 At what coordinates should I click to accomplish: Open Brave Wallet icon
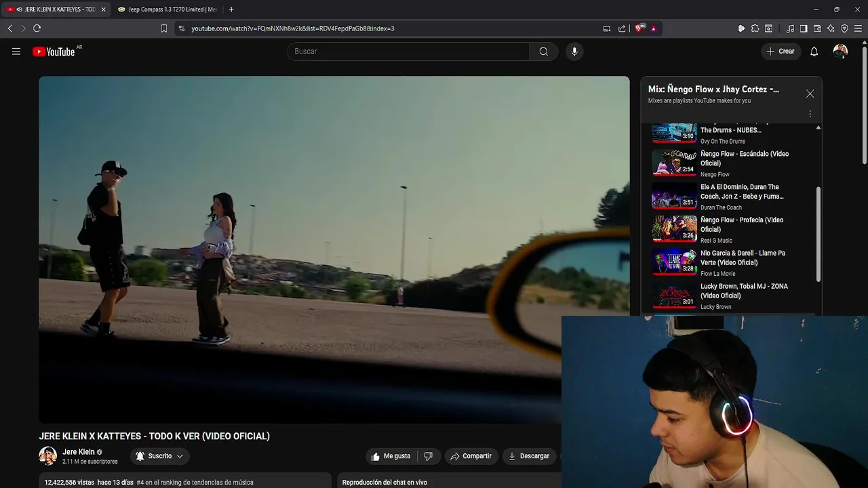pyautogui.click(x=817, y=28)
